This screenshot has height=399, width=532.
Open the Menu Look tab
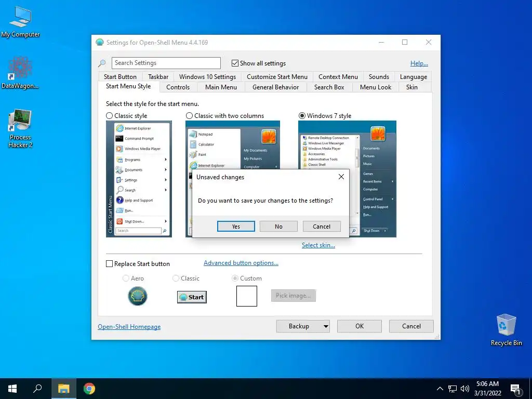pos(375,87)
